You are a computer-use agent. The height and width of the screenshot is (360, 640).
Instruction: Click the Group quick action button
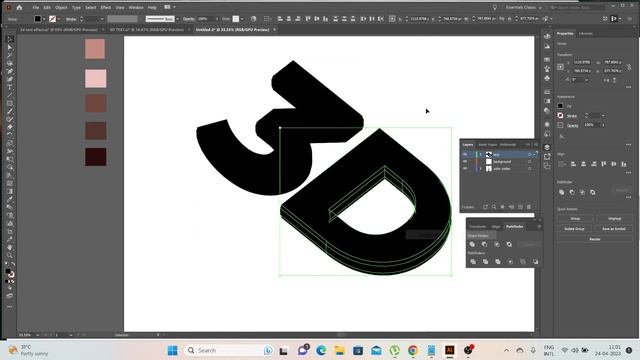(x=575, y=219)
